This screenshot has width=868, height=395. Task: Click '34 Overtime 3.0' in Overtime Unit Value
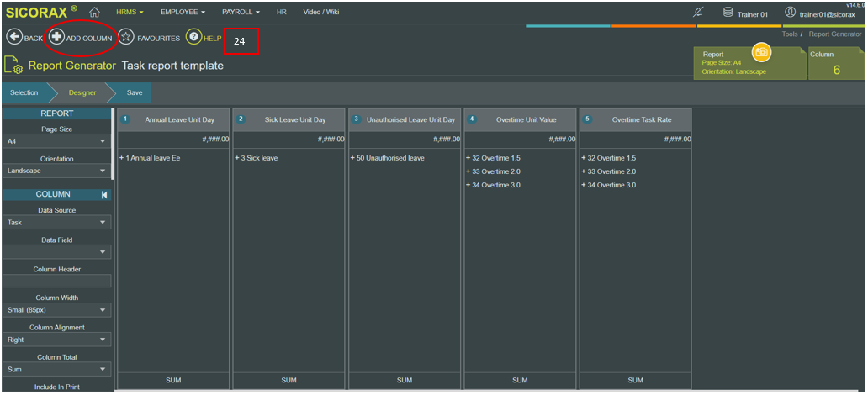coord(493,185)
